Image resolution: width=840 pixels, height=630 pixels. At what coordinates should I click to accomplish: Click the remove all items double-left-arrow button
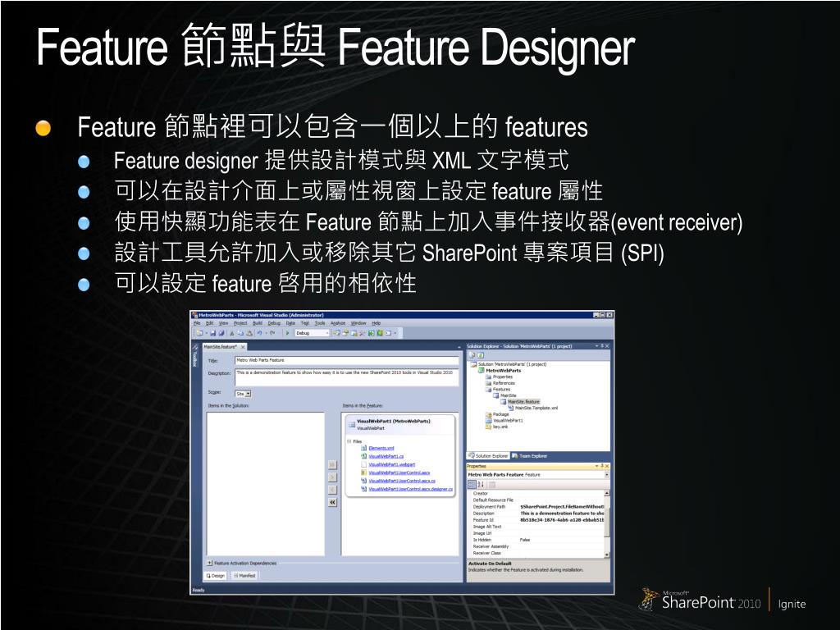(333, 502)
